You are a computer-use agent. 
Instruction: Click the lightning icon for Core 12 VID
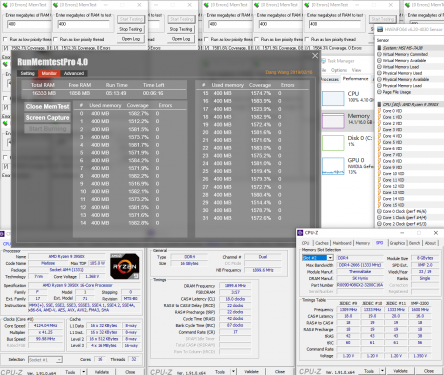click(x=379, y=186)
